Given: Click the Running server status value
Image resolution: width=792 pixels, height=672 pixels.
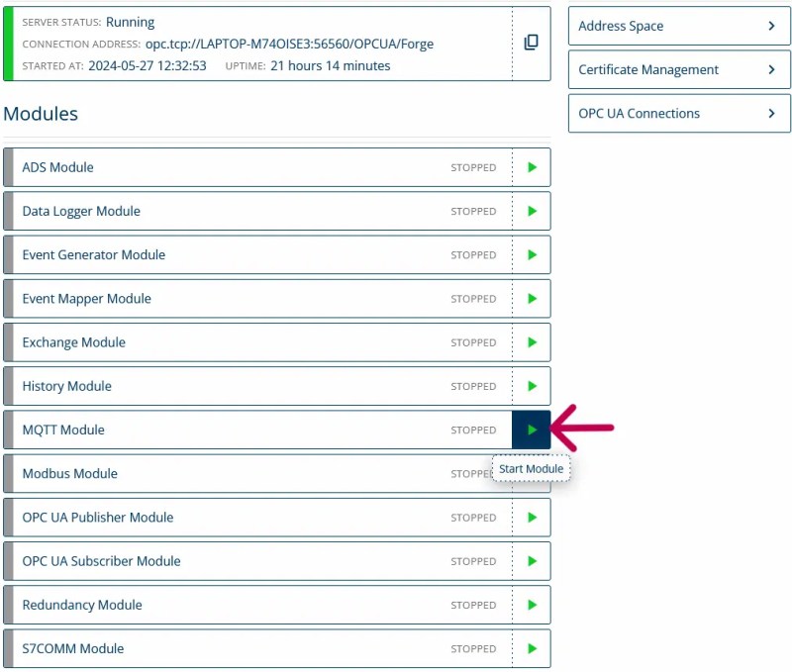Looking at the screenshot, I should point(131,22).
